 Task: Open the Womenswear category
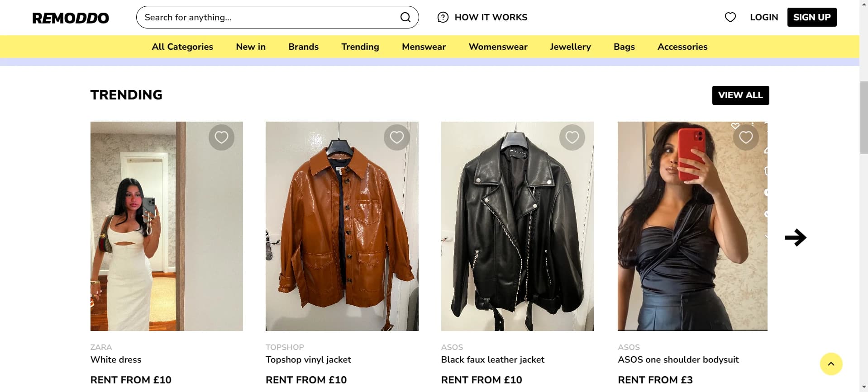498,47
